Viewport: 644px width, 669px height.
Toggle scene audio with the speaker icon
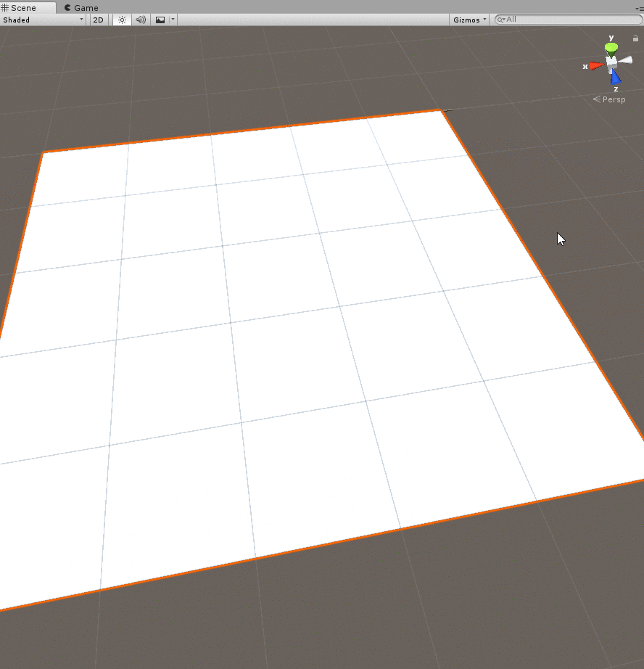coord(141,20)
